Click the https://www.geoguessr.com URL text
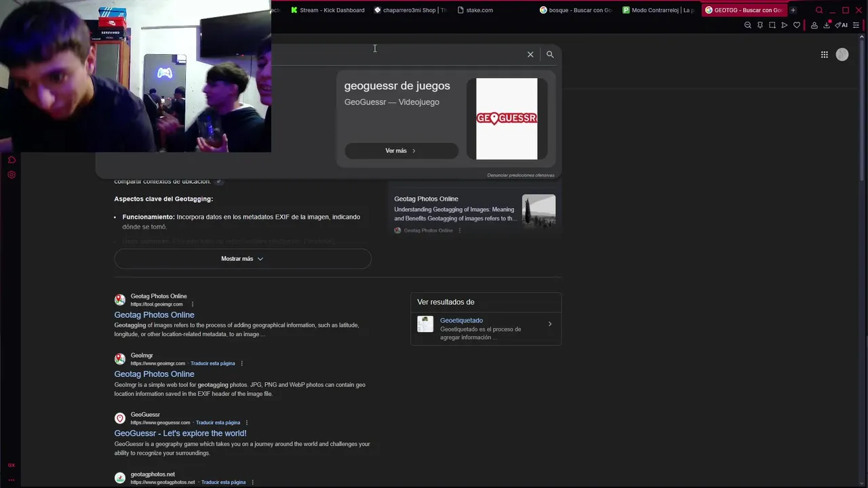The height and width of the screenshot is (488, 868). 161,423
